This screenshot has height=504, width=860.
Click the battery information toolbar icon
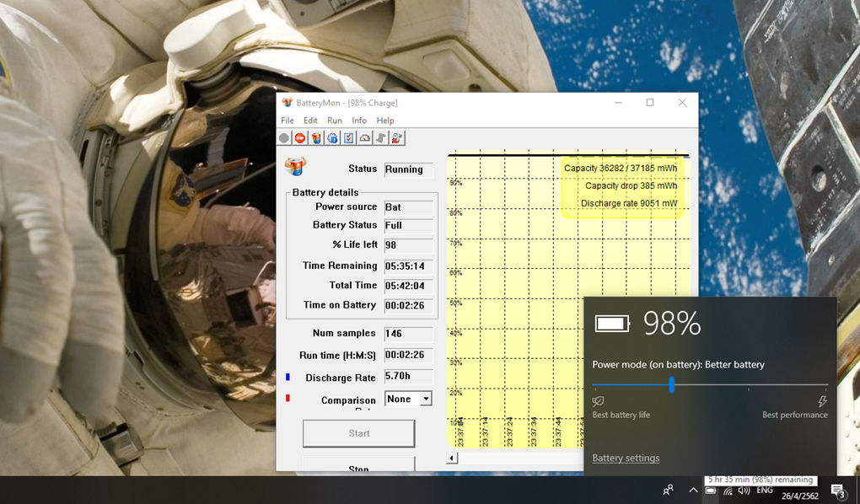pyautogui.click(x=316, y=138)
